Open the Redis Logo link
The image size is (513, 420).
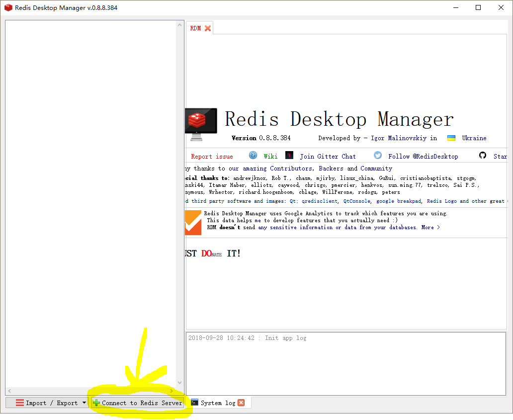click(x=442, y=201)
